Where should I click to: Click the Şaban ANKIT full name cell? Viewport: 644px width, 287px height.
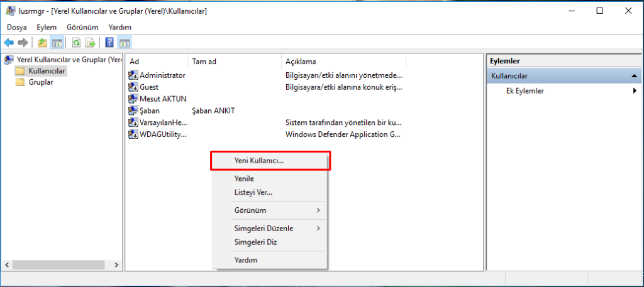213,111
